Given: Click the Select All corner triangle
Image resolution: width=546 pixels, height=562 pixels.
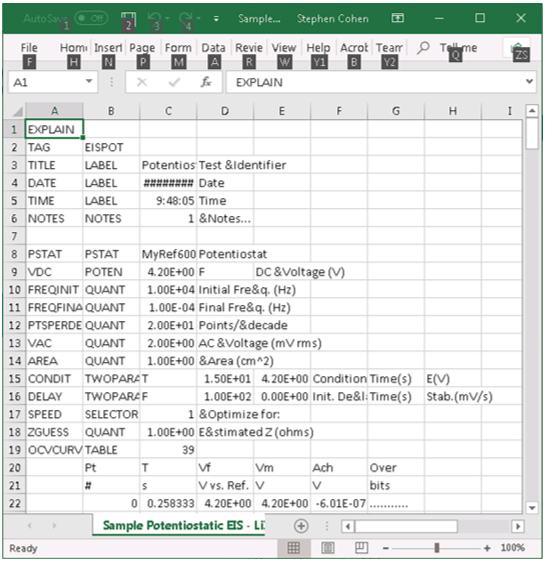Looking at the screenshot, I should point(17,111).
